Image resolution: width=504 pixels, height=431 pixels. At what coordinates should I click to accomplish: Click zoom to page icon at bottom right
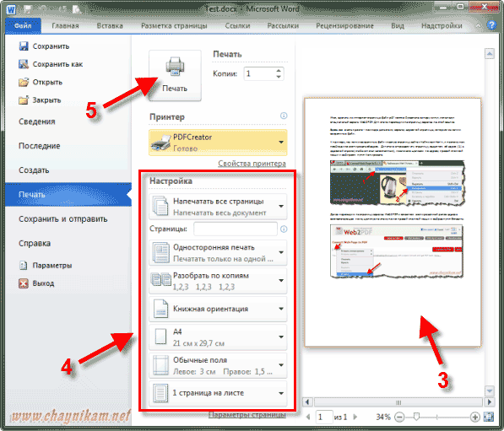point(489,417)
